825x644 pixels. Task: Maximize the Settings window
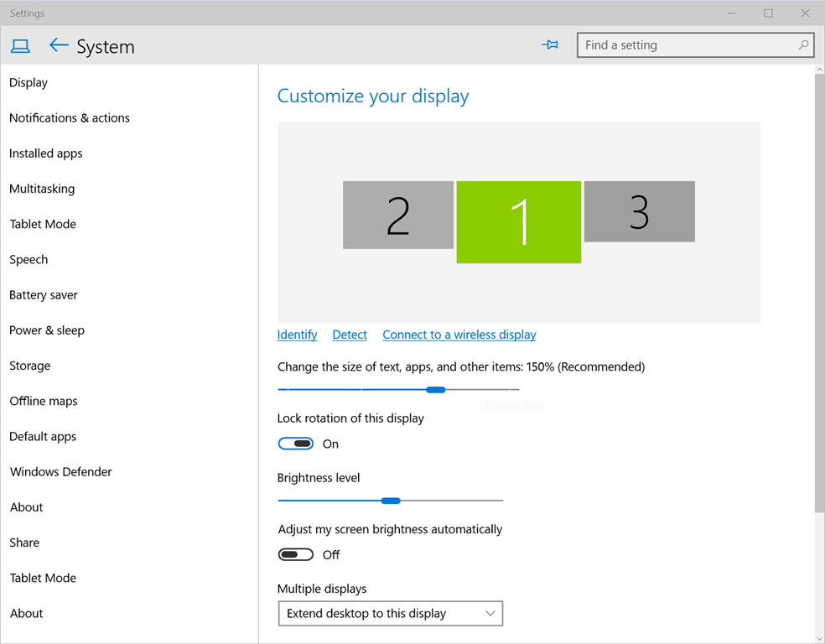coord(768,13)
